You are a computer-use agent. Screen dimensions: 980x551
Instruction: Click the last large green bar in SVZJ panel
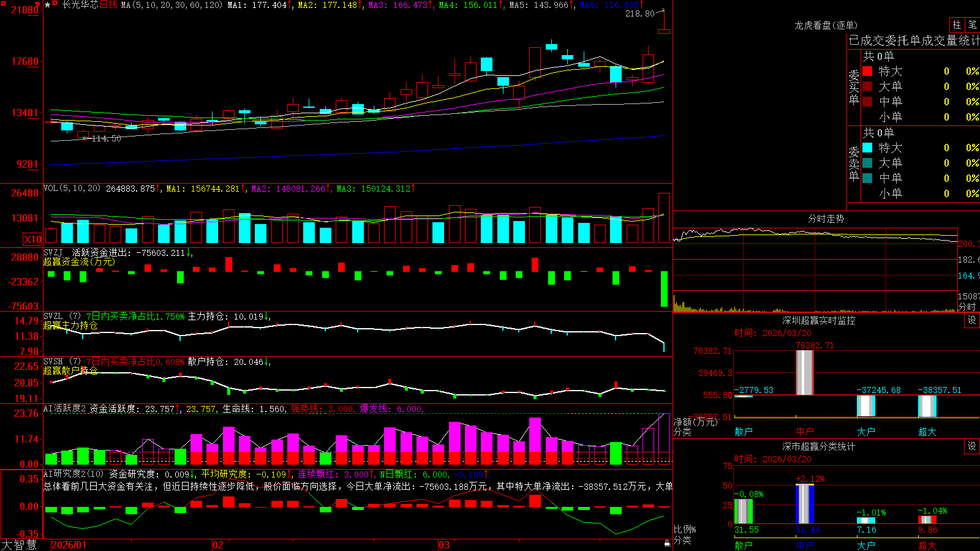(664, 289)
